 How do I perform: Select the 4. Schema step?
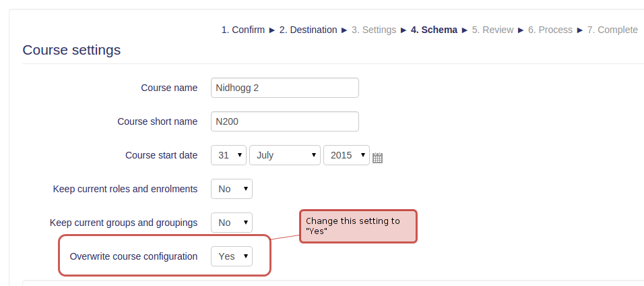(434, 30)
